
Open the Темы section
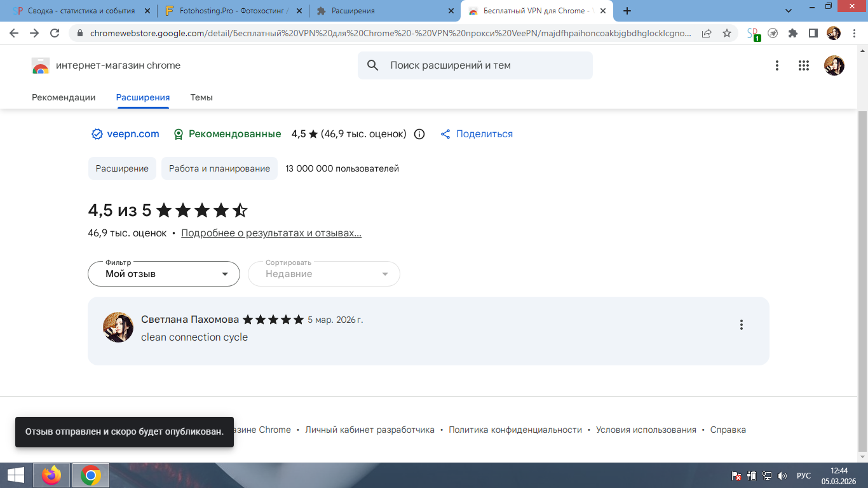(201, 97)
